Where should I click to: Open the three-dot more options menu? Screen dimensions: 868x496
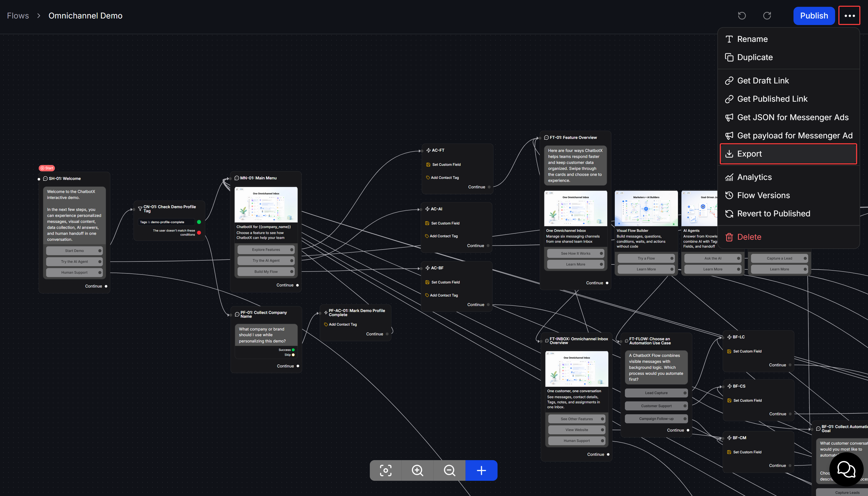click(x=849, y=16)
